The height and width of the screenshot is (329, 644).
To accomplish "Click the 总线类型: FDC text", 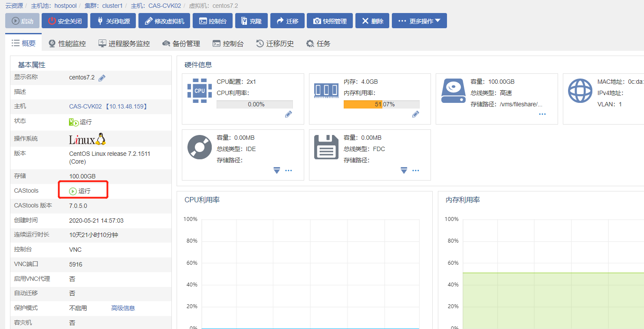I will [x=365, y=149].
